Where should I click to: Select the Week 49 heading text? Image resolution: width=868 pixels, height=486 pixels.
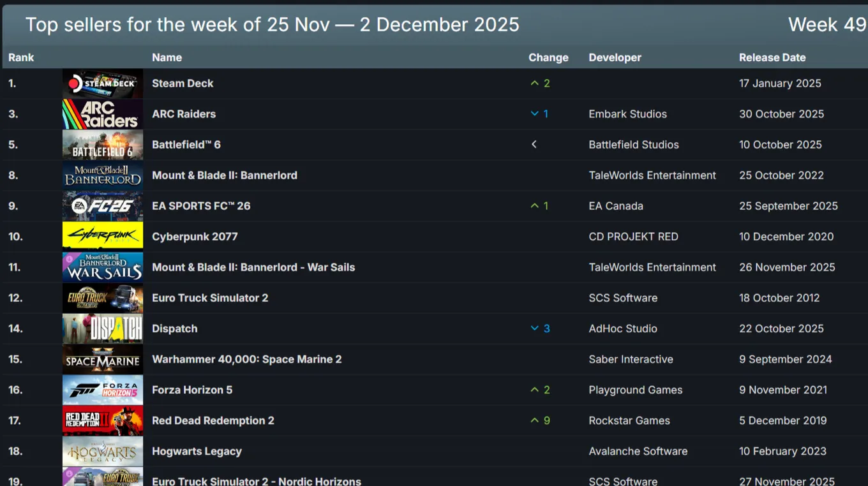(x=827, y=25)
